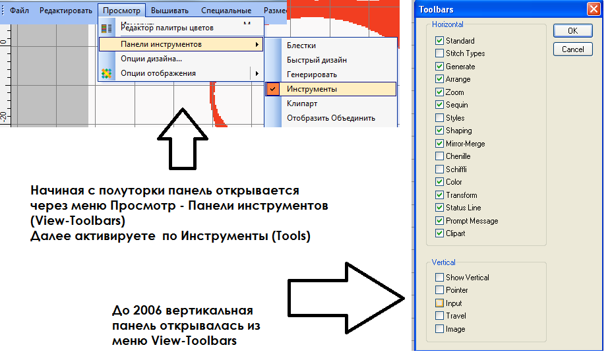Image resolution: width=612 pixels, height=364 pixels.
Task: Click OK in Toolbars dialog
Action: coord(572,31)
